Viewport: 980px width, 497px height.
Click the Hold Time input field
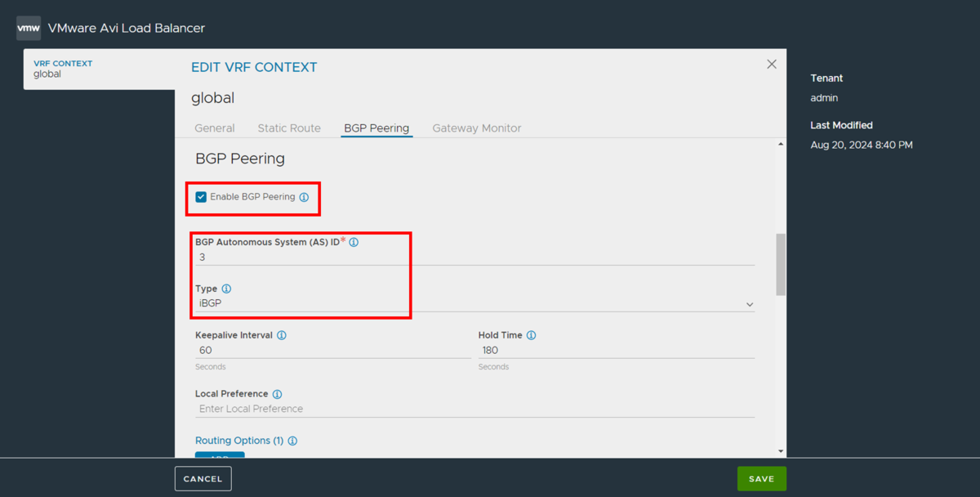pyautogui.click(x=617, y=350)
